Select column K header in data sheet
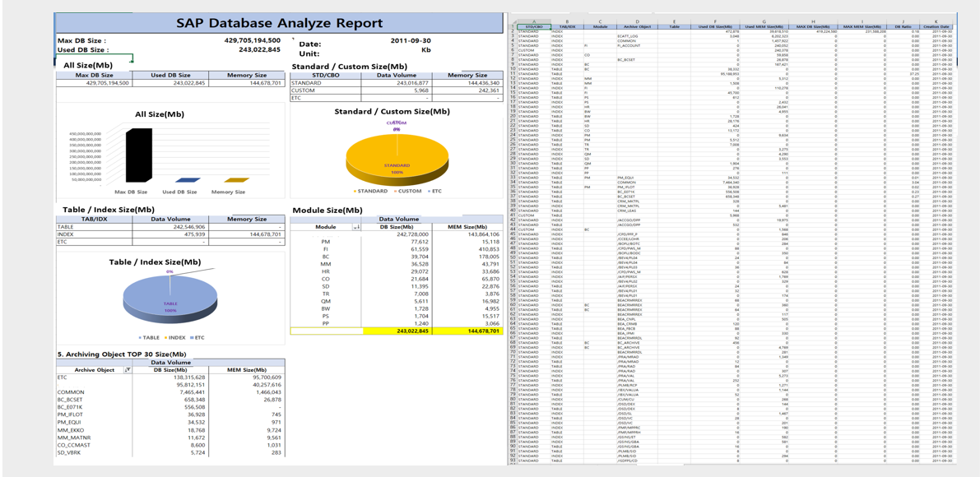 (936, 21)
